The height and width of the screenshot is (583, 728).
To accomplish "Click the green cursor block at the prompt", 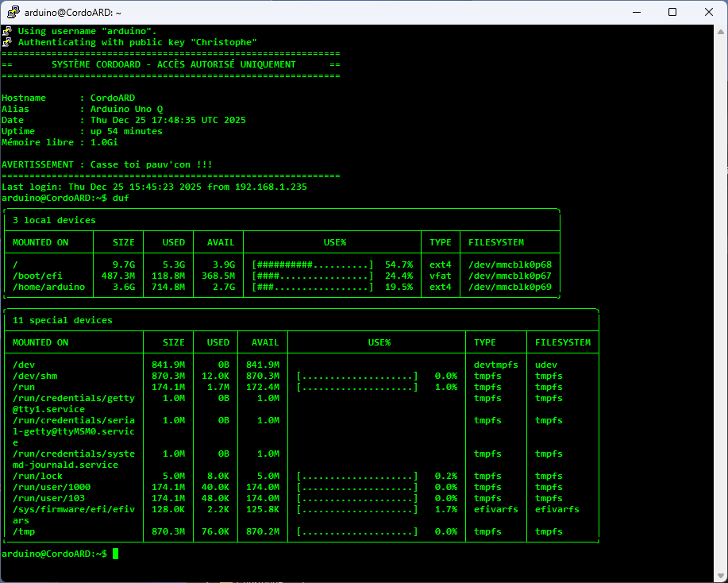I will (x=115, y=554).
